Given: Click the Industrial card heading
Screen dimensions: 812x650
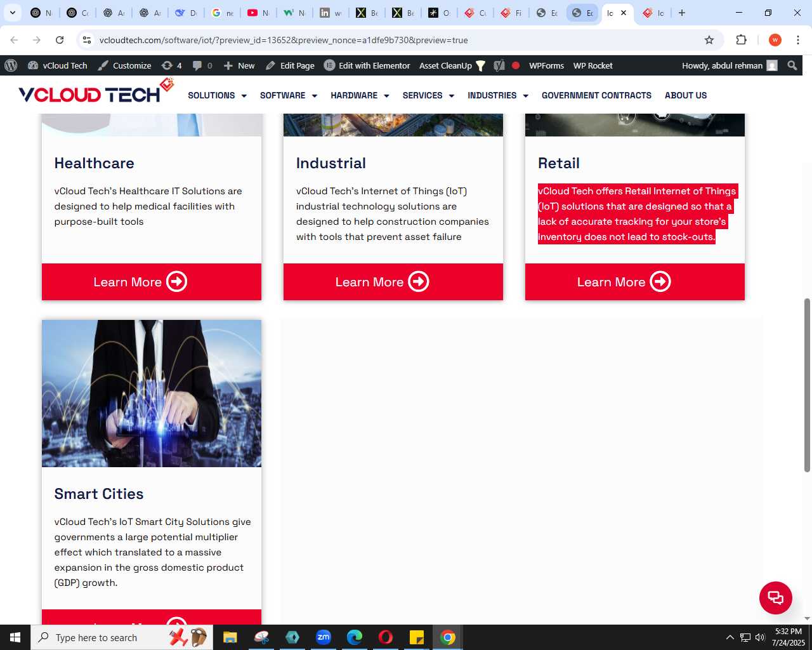Looking at the screenshot, I should click(331, 163).
